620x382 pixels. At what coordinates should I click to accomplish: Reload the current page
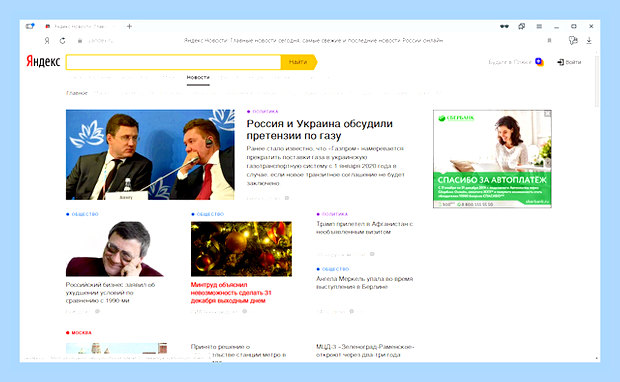pos(62,40)
